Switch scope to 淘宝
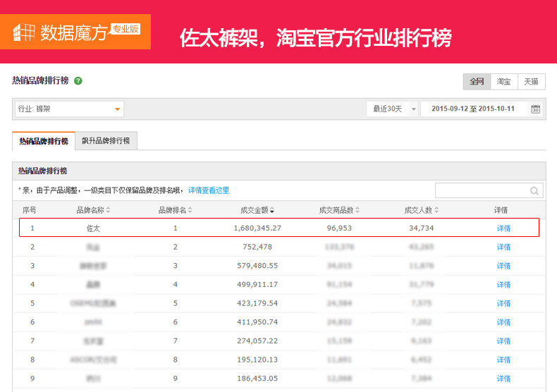This screenshot has height=392, width=557. coord(503,82)
